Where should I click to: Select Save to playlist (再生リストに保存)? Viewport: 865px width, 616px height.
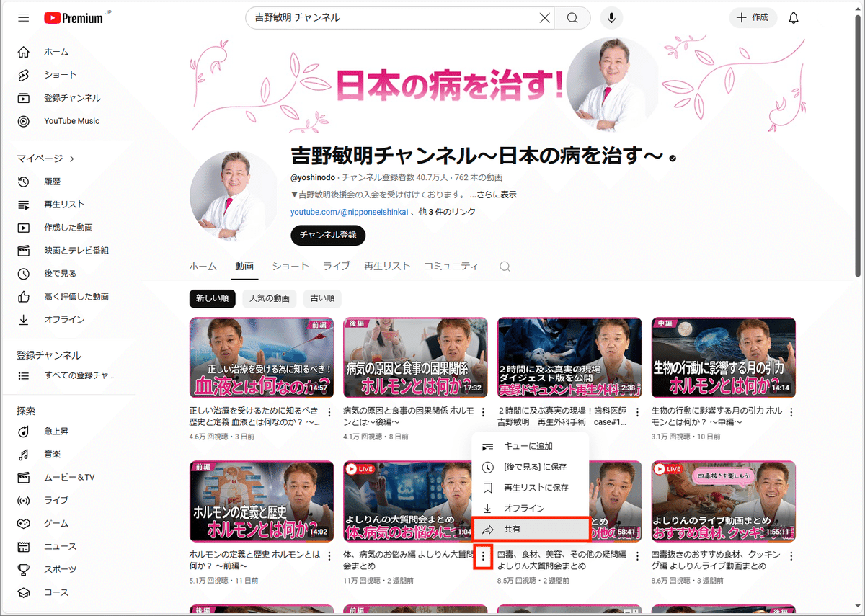point(530,488)
